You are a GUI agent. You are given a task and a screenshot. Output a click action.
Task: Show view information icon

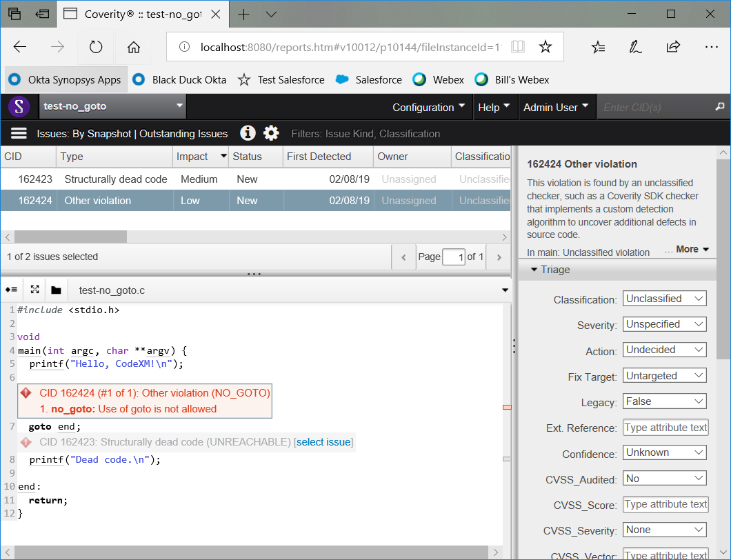248,133
